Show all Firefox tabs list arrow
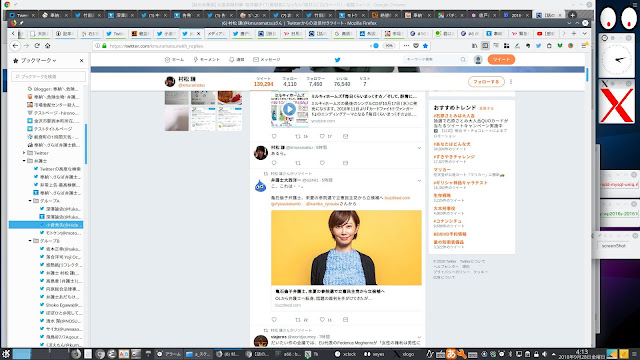This screenshot has height=360, width=640. point(584,33)
